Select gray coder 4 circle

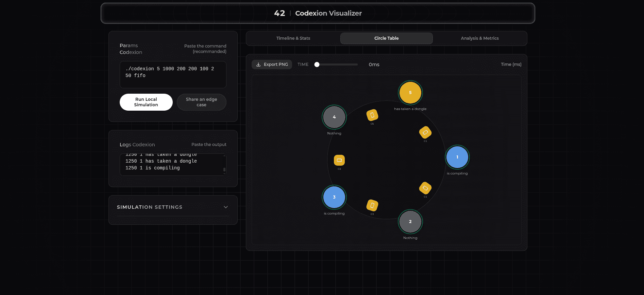coord(334,117)
